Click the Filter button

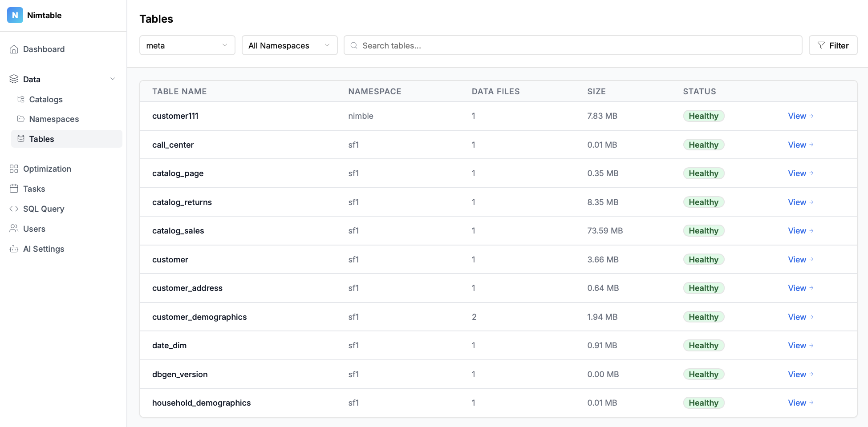tap(833, 45)
